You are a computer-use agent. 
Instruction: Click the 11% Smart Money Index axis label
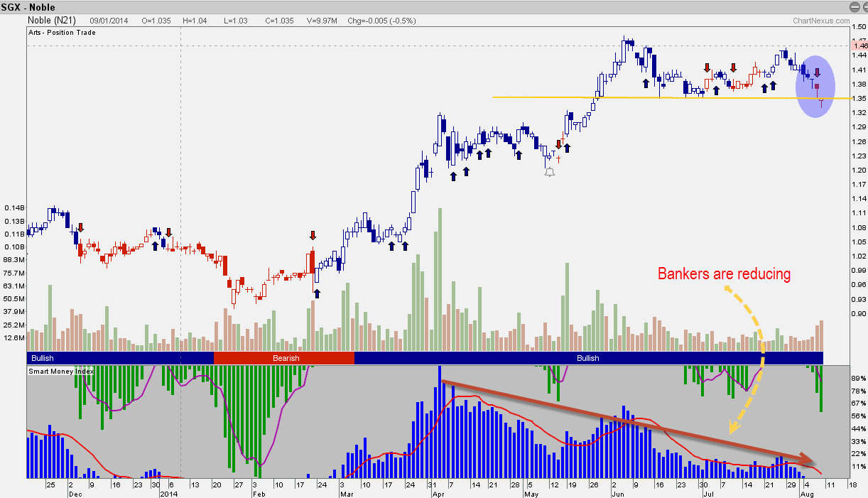point(857,466)
